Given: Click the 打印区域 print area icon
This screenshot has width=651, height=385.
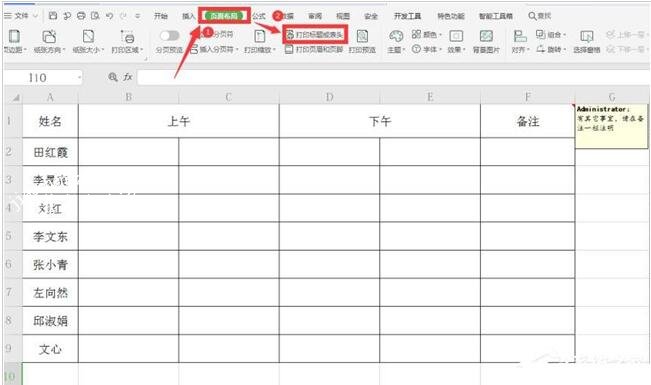Looking at the screenshot, I should pos(127,37).
